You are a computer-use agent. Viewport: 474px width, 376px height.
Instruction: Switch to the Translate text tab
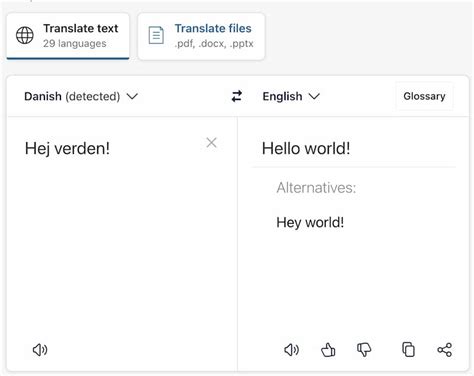tap(68, 36)
